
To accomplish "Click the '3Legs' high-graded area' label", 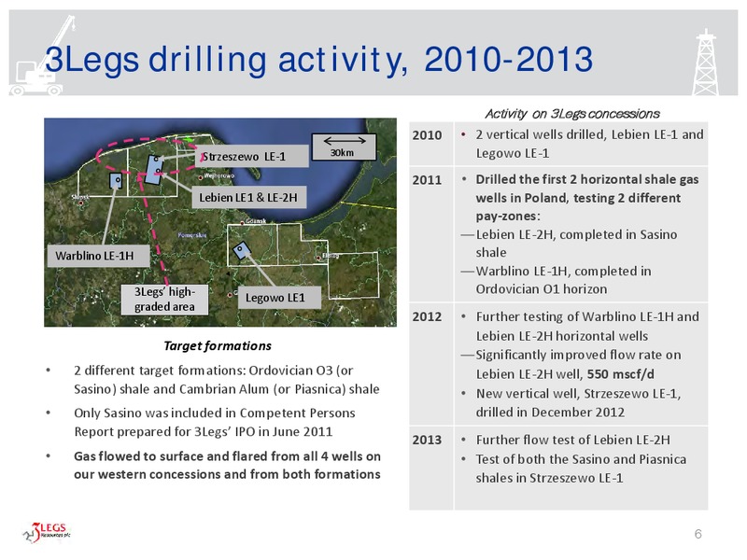I will point(164,299).
